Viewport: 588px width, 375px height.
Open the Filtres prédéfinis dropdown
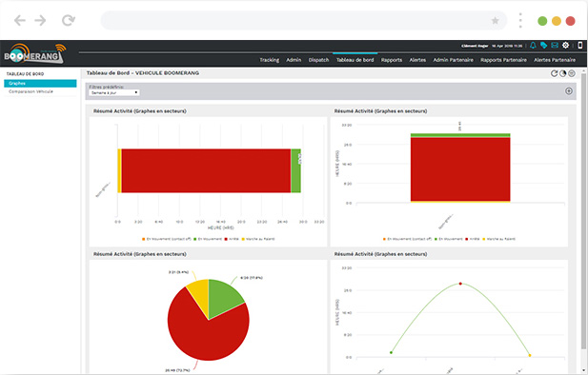pos(114,92)
